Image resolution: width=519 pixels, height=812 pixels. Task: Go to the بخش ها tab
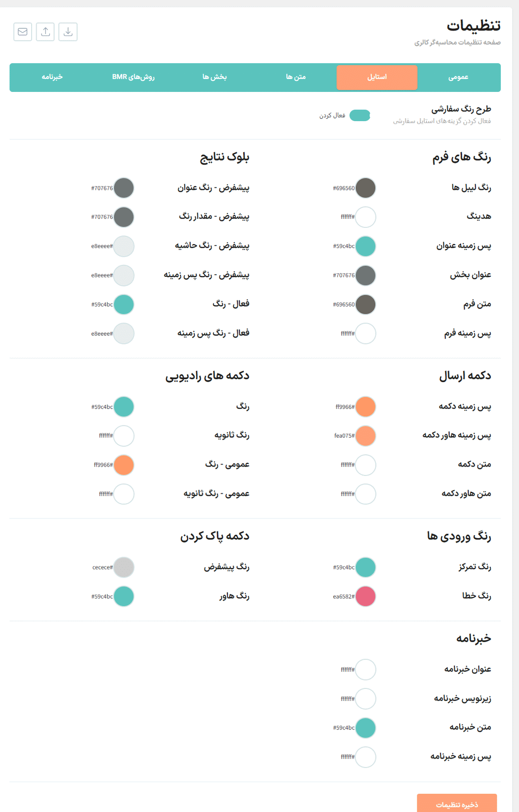tap(215, 77)
